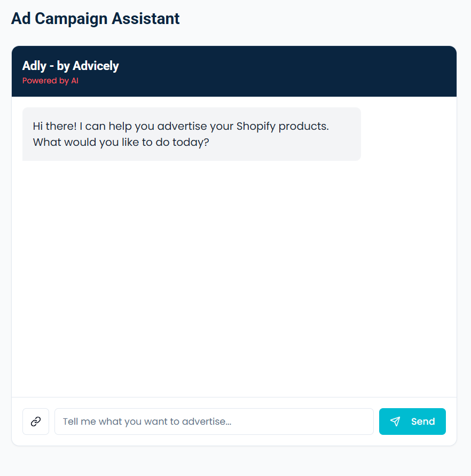The image size is (471, 476).
Task: Click the paper plane icon
Action: coord(395,422)
